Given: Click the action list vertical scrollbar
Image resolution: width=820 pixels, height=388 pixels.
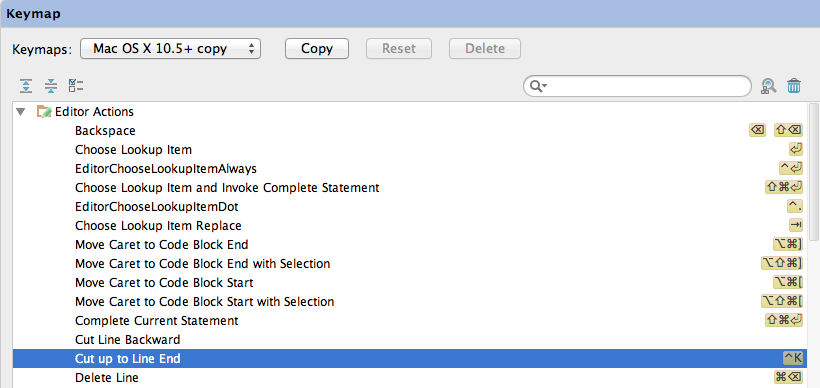Looking at the screenshot, I should [814, 173].
